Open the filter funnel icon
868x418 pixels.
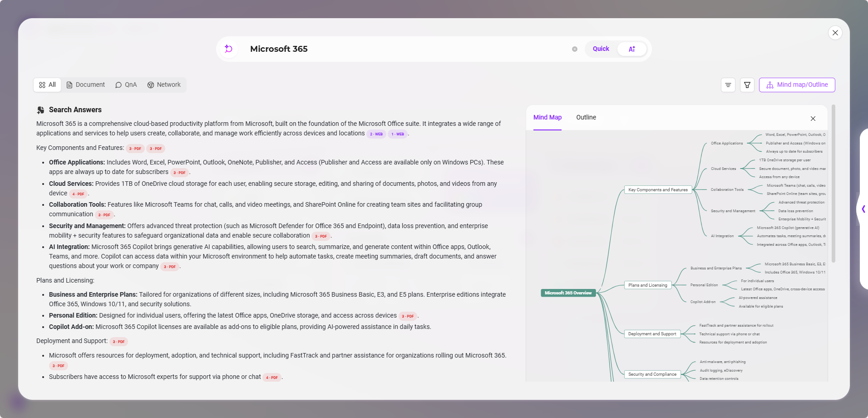tap(747, 85)
